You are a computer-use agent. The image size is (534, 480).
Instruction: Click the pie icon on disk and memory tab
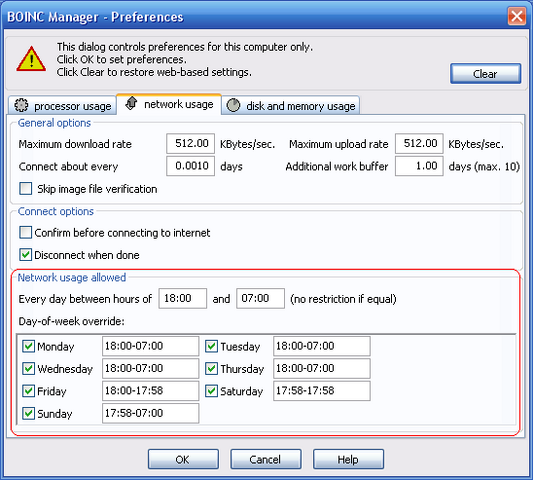click(234, 105)
